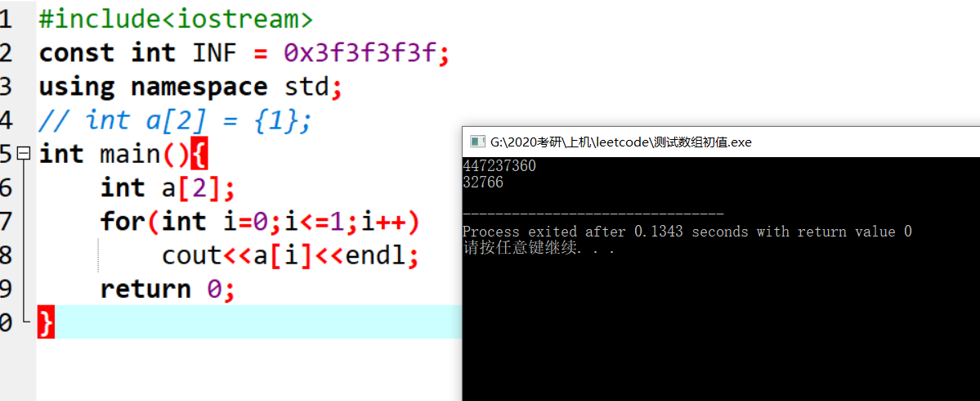Viewport: 980px width, 401px height.
Task: Click the using namespace std line
Action: pos(190,87)
